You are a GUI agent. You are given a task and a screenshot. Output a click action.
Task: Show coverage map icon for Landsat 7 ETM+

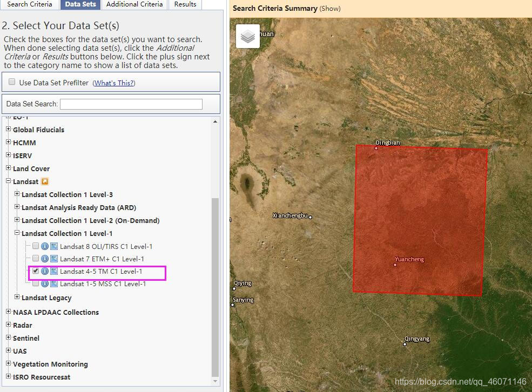pyautogui.click(x=54, y=259)
